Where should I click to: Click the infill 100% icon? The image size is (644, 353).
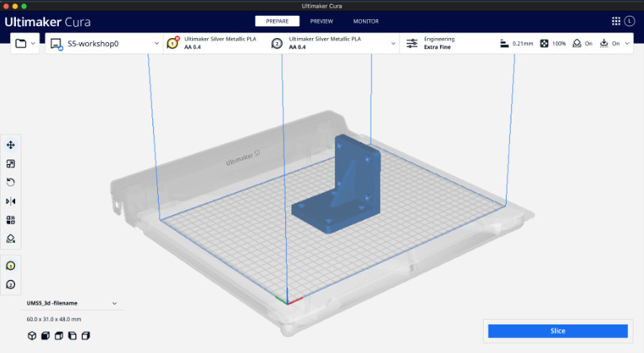[544, 44]
